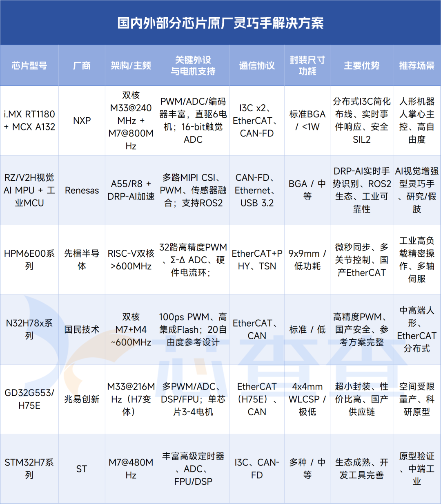This screenshot has height=504, width=441.
Task: Select the A55/R8 + DRP-AI加速 cell
Action: 131,190
